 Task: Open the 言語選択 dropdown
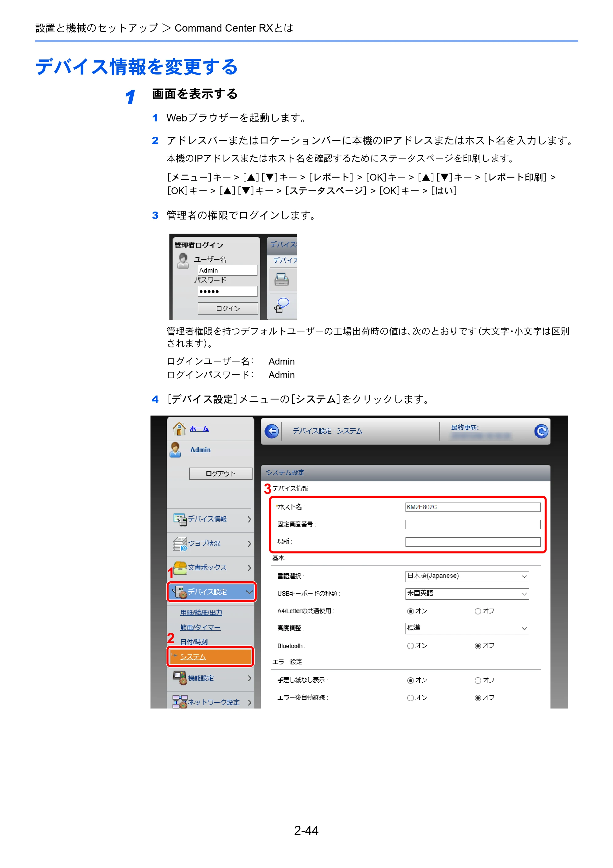click(x=467, y=576)
